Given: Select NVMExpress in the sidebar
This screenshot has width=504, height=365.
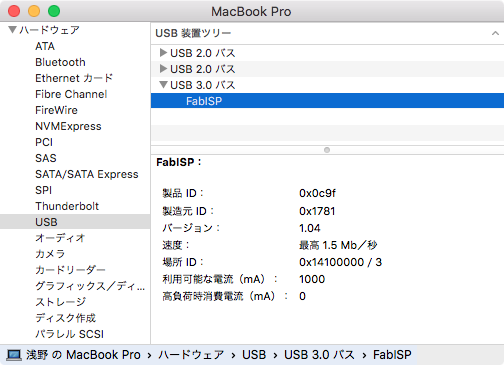Looking at the screenshot, I should tap(68, 126).
